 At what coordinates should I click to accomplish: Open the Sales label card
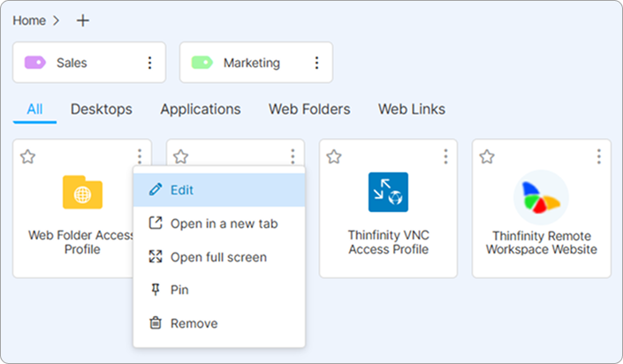point(89,63)
